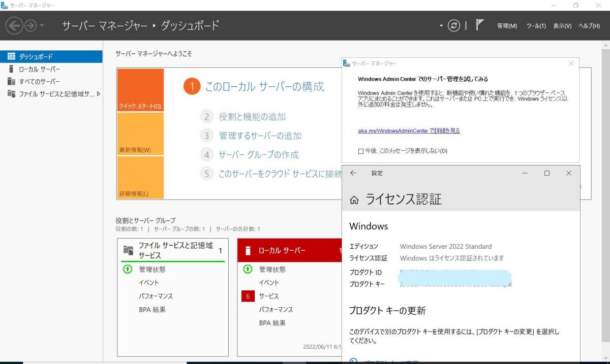Click イベント in the ローカル サーバー tile
This screenshot has width=610, height=364.
(269, 283)
